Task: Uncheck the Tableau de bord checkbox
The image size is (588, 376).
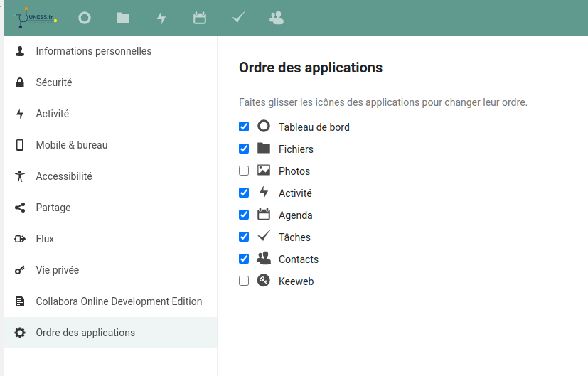Action: tap(244, 127)
